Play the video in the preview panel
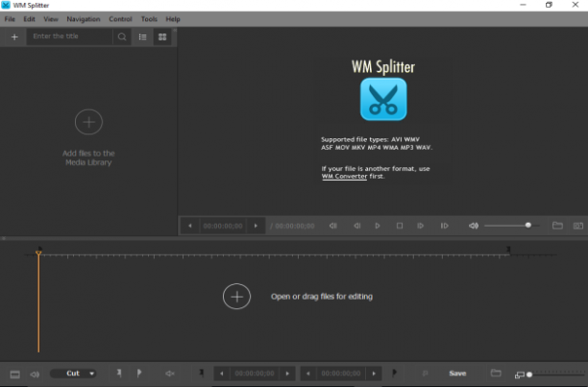This screenshot has height=387, width=588. pyautogui.click(x=378, y=226)
